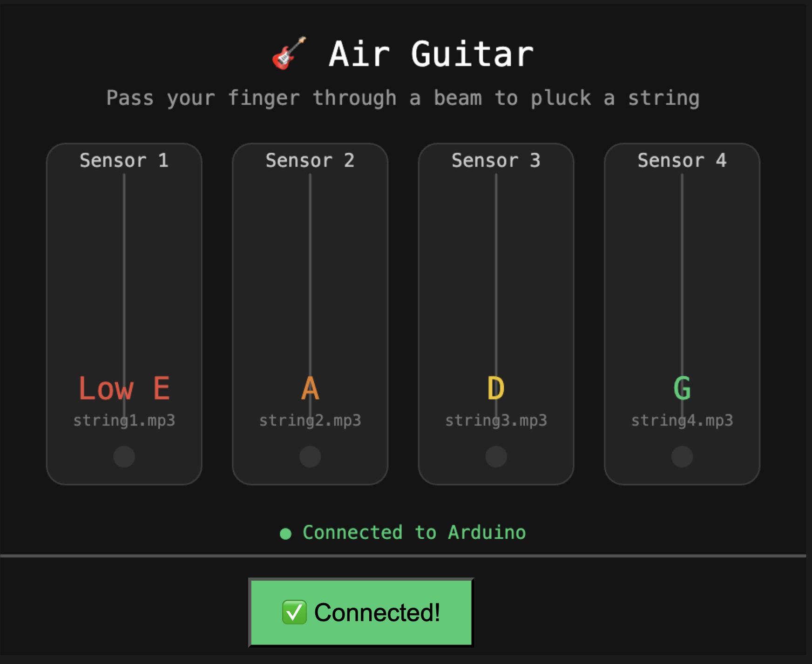Pluck the green G string label

[682, 388]
